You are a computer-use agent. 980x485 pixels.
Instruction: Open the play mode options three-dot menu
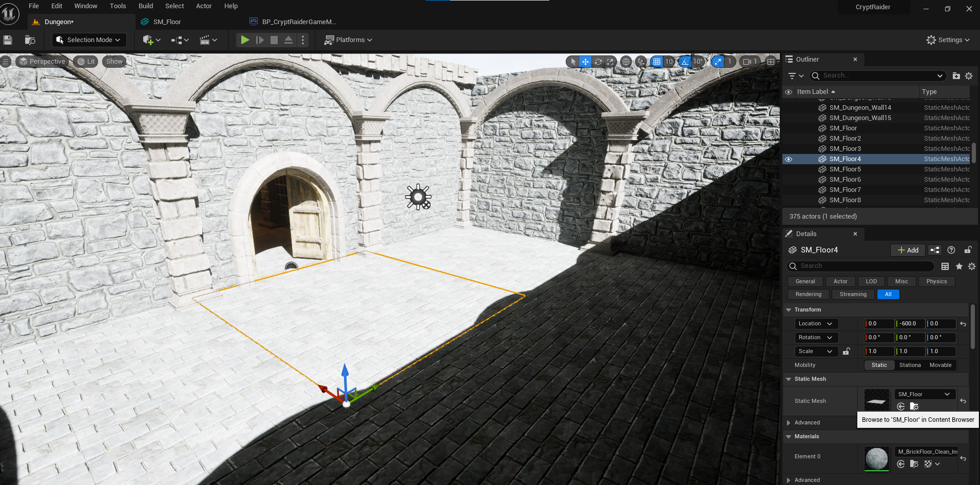(303, 40)
